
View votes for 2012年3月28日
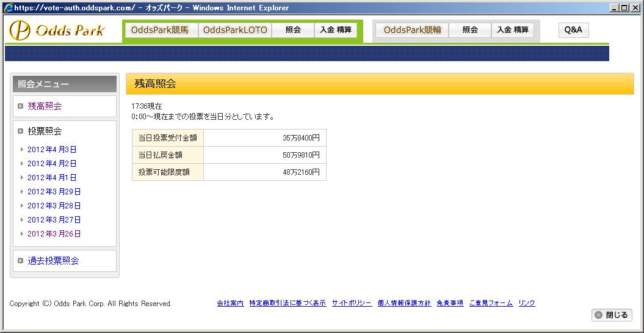coord(54,205)
